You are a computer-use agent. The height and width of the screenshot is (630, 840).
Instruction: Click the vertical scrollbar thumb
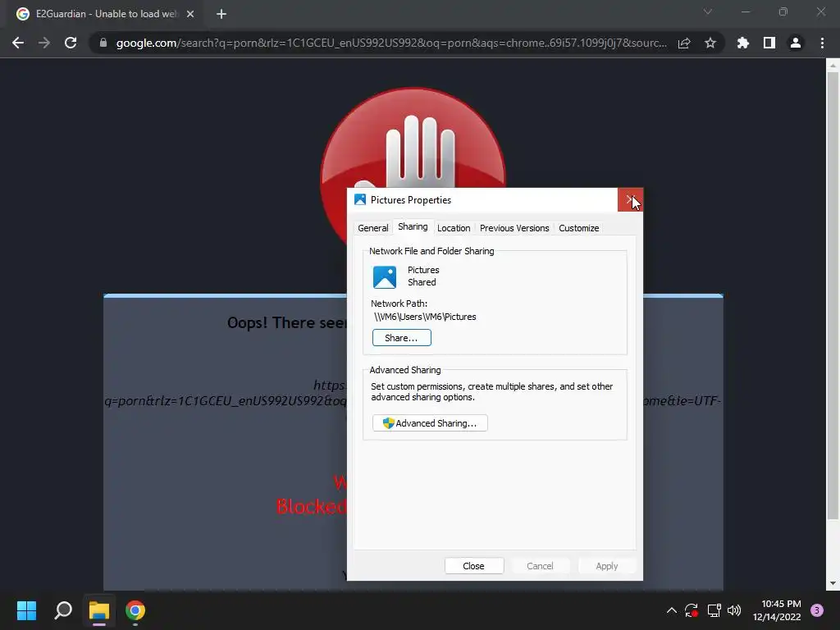click(x=833, y=295)
